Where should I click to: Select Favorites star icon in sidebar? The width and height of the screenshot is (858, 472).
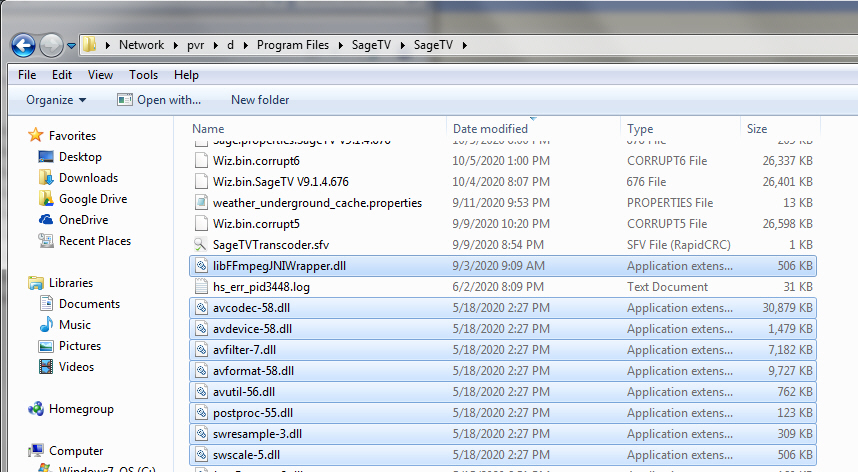coord(36,135)
